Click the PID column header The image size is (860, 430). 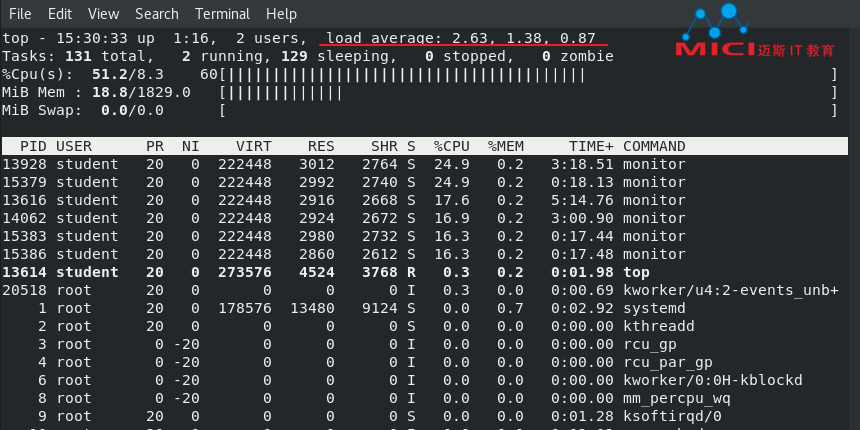(x=33, y=146)
